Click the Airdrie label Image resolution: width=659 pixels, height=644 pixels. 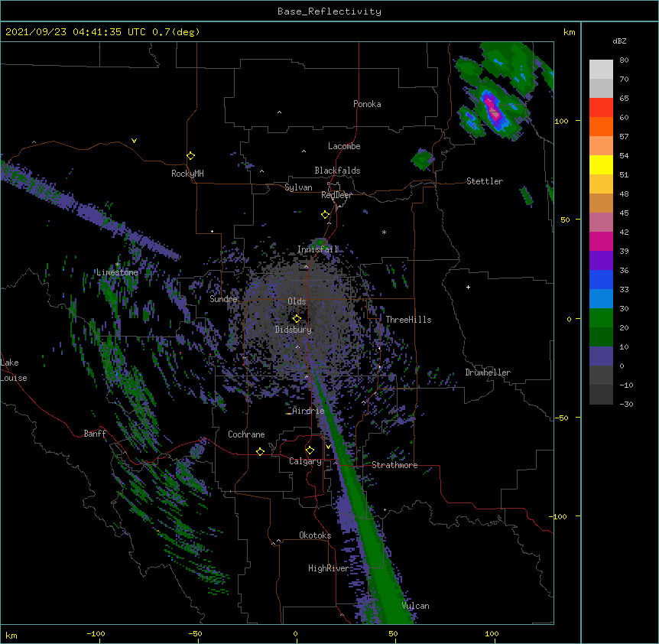point(309,411)
